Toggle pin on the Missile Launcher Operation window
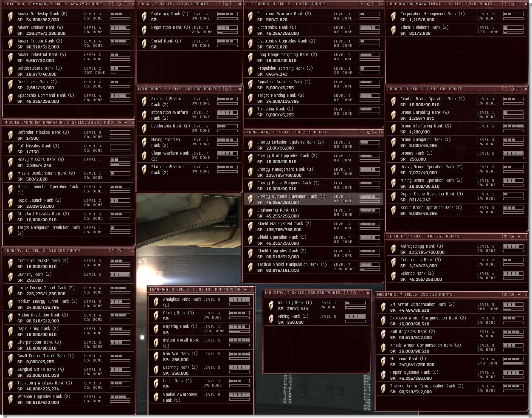This screenshot has width=532, height=418. coord(119,122)
